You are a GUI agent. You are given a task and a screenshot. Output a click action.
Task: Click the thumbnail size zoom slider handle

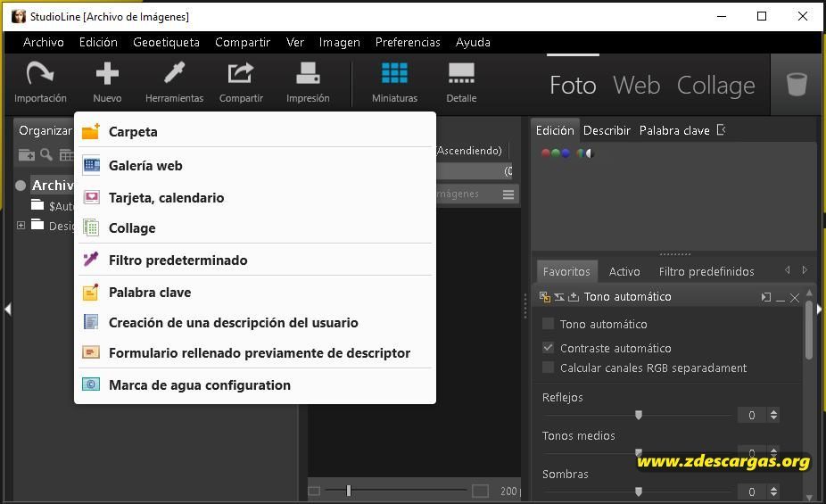(x=348, y=491)
